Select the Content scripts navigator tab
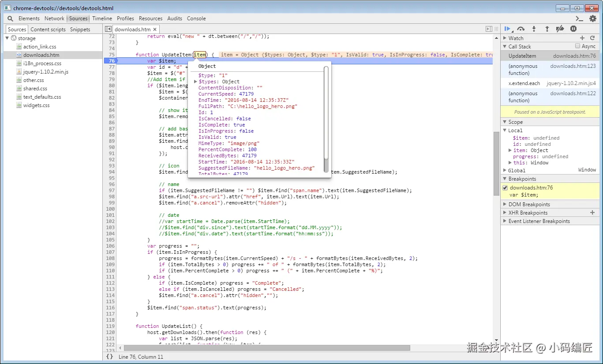Screen dimensions: 603x364 (48, 30)
